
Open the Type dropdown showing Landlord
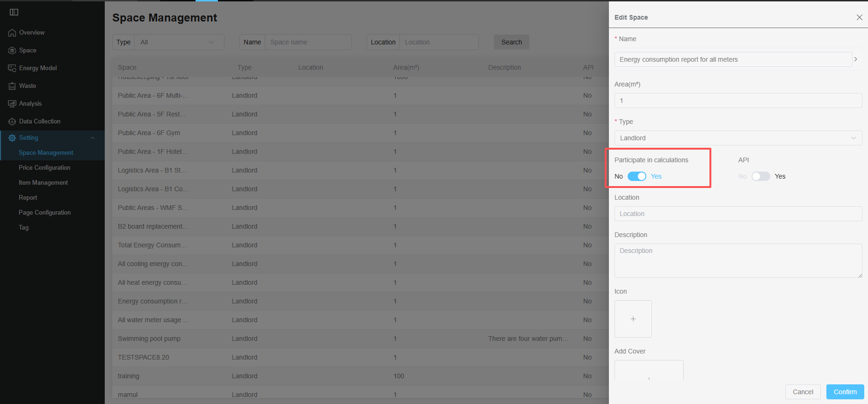pos(738,138)
